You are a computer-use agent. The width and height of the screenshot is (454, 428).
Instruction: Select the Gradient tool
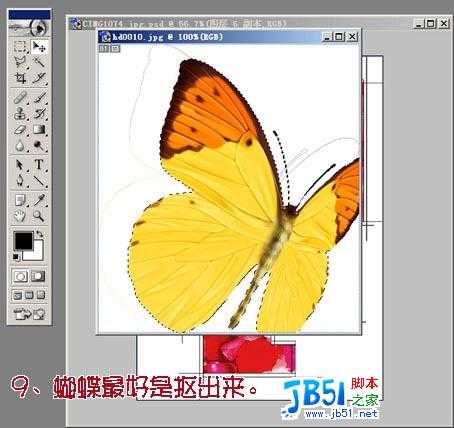click(39, 130)
